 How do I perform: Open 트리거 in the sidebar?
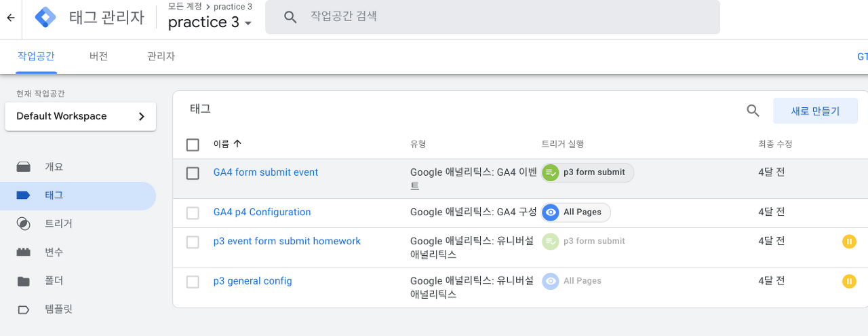click(x=78, y=224)
